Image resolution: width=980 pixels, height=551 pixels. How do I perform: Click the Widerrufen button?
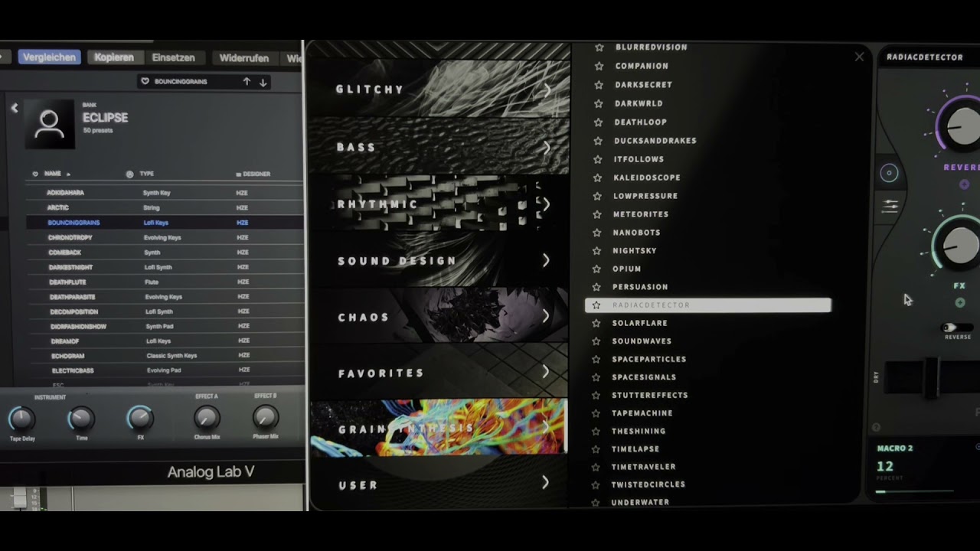(243, 58)
